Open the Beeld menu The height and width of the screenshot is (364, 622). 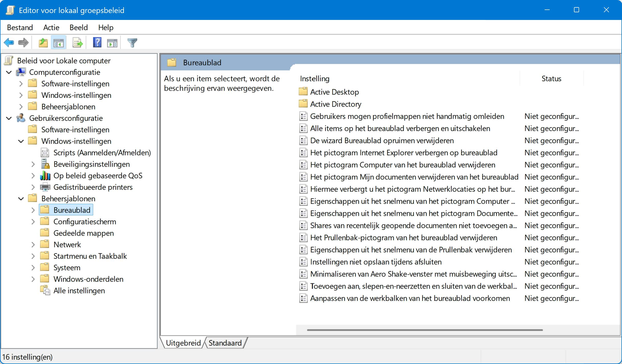click(78, 27)
